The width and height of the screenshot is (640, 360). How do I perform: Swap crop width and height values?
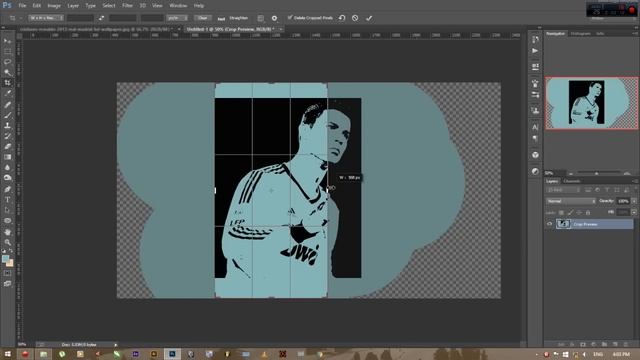pyautogui.click(x=101, y=18)
